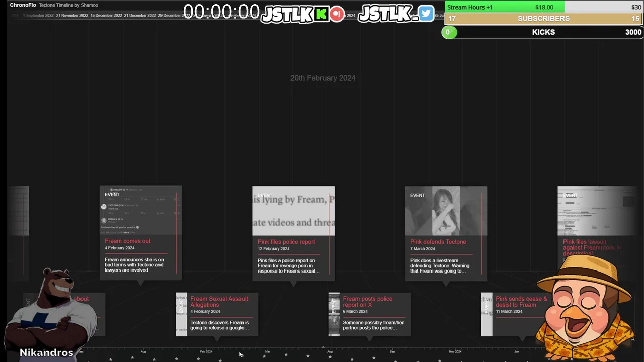
Task: Open Pink files lawsuit against Fream card
Action: point(592,248)
